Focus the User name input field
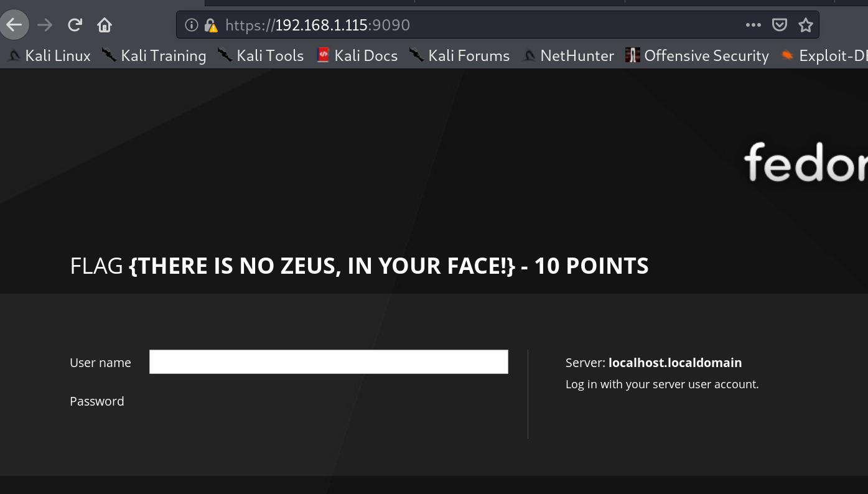This screenshot has width=868, height=494. coord(329,362)
